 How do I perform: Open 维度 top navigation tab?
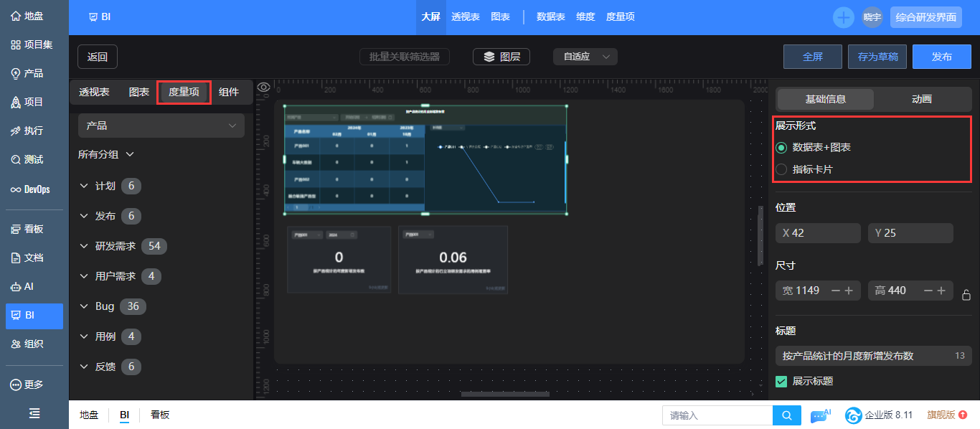point(585,17)
